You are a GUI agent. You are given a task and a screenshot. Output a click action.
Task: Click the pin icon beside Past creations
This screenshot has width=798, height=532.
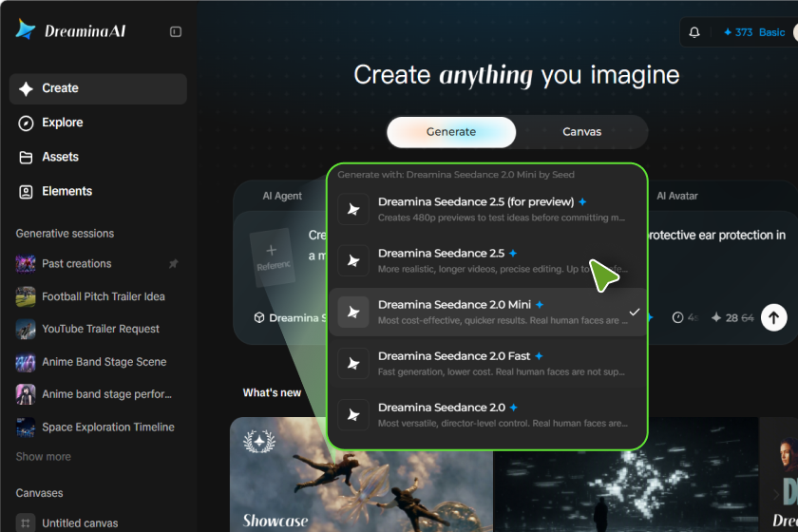(x=174, y=264)
